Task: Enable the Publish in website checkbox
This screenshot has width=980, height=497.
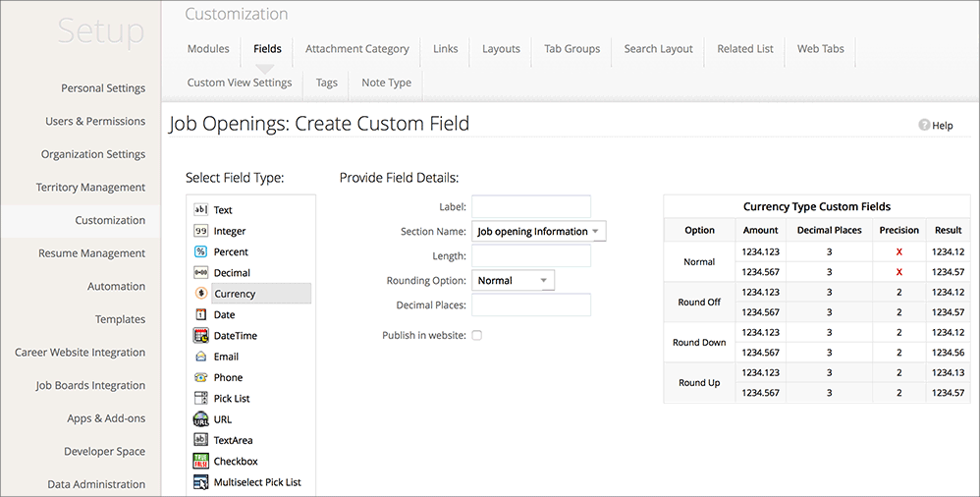Action: click(x=477, y=336)
